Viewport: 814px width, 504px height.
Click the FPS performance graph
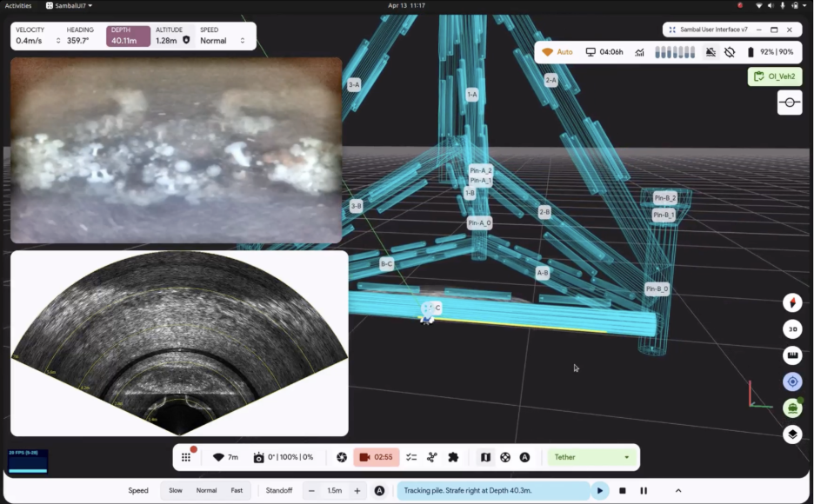28,461
